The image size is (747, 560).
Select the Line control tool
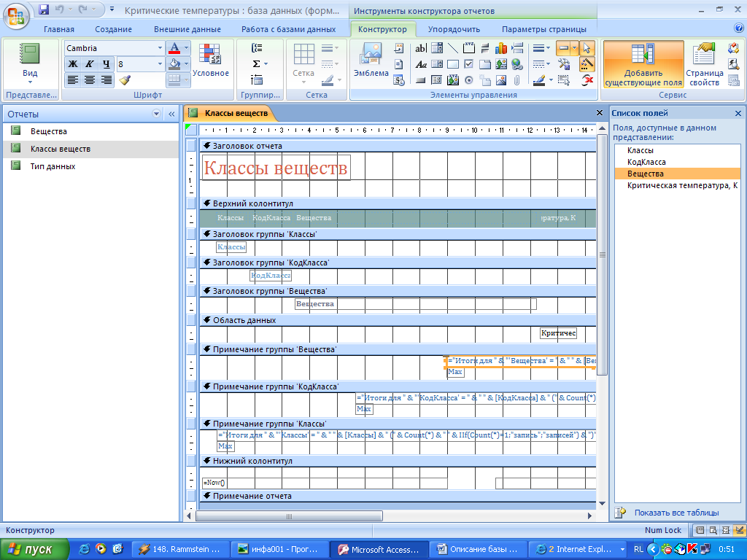coord(452,47)
